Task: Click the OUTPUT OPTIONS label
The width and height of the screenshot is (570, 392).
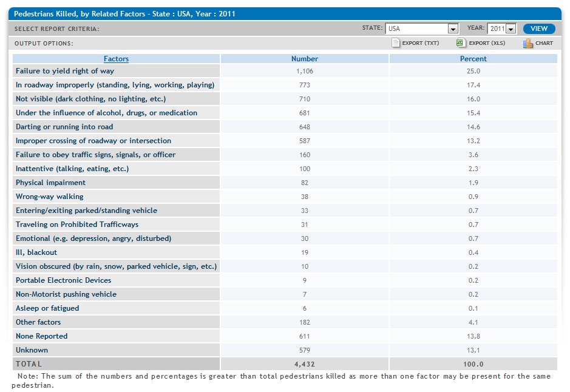Action: click(44, 44)
